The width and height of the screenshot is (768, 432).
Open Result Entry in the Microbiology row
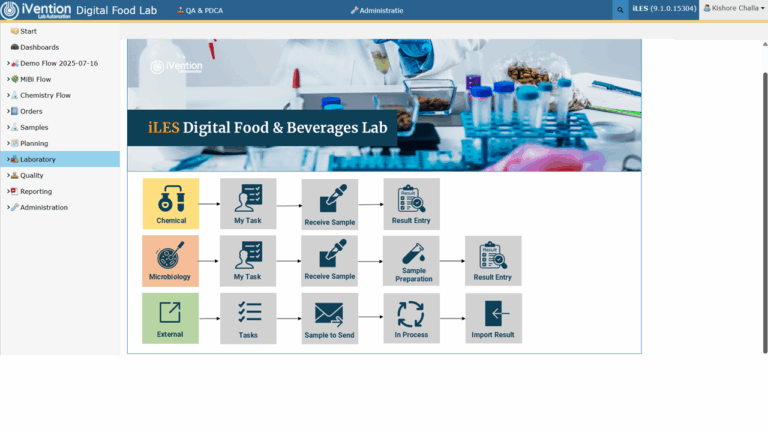click(x=493, y=261)
